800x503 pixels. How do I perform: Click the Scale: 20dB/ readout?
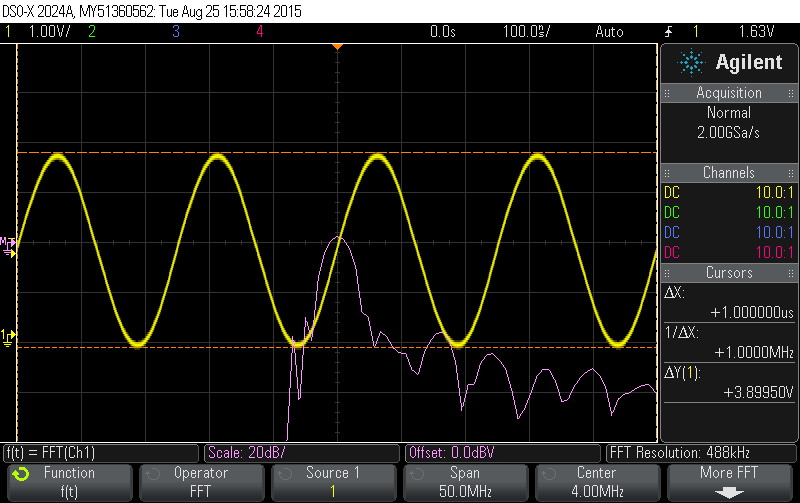click(x=302, y=452)
